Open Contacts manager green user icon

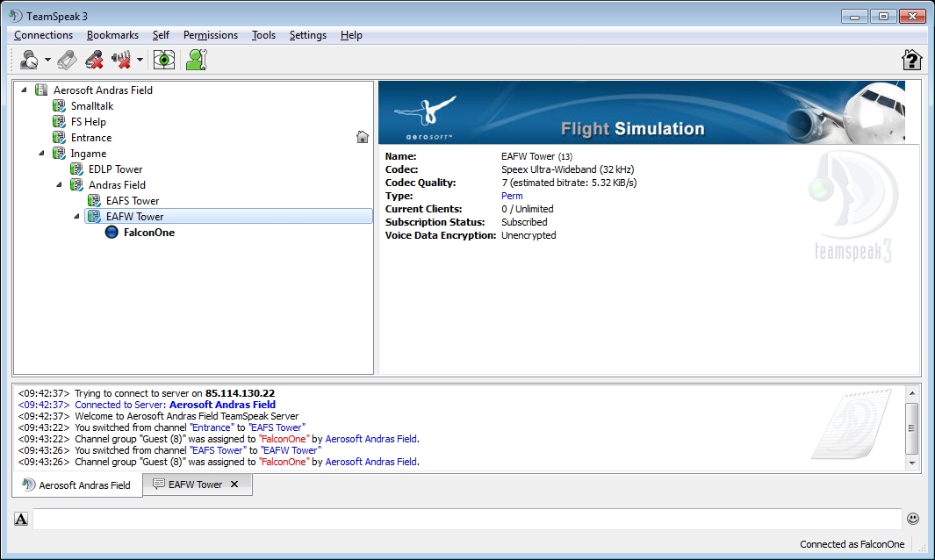[196, 60]
